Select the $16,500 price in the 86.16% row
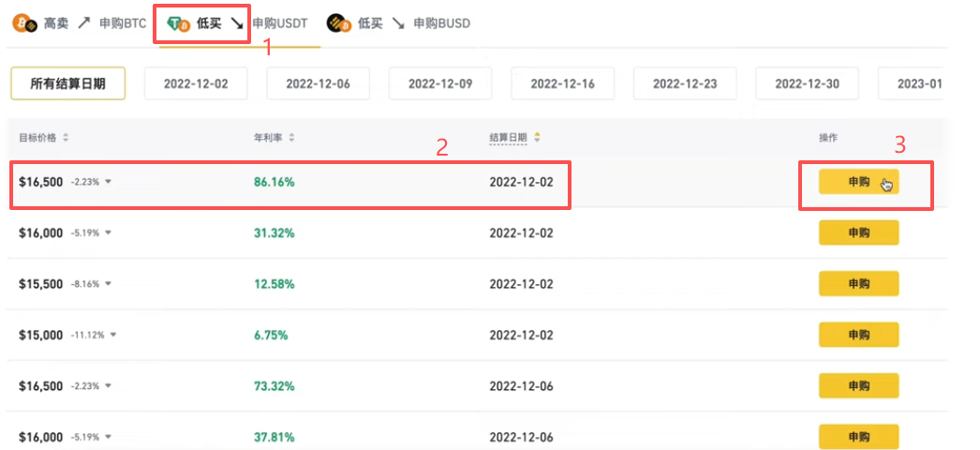This screenshot has width=980, height=450. [40, 183]
